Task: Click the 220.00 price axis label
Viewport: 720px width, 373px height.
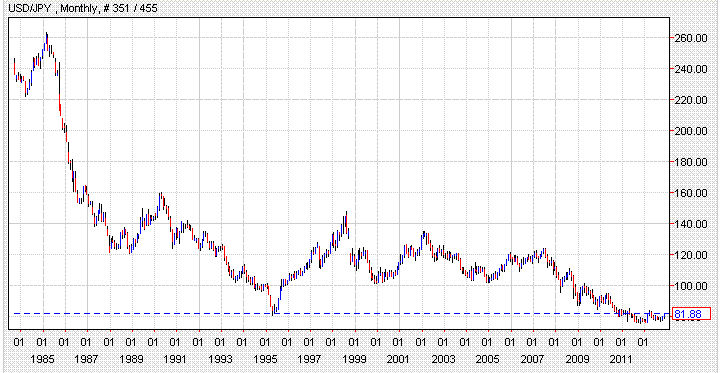Action: point(692,100)
